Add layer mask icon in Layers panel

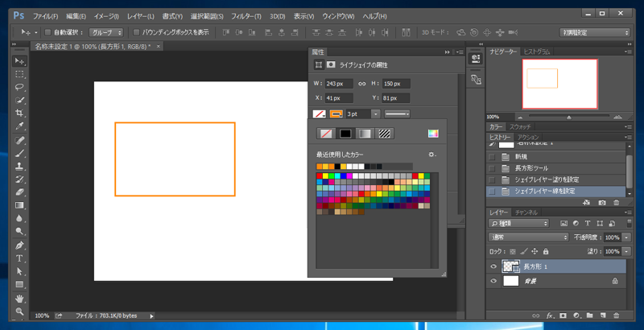563,316
